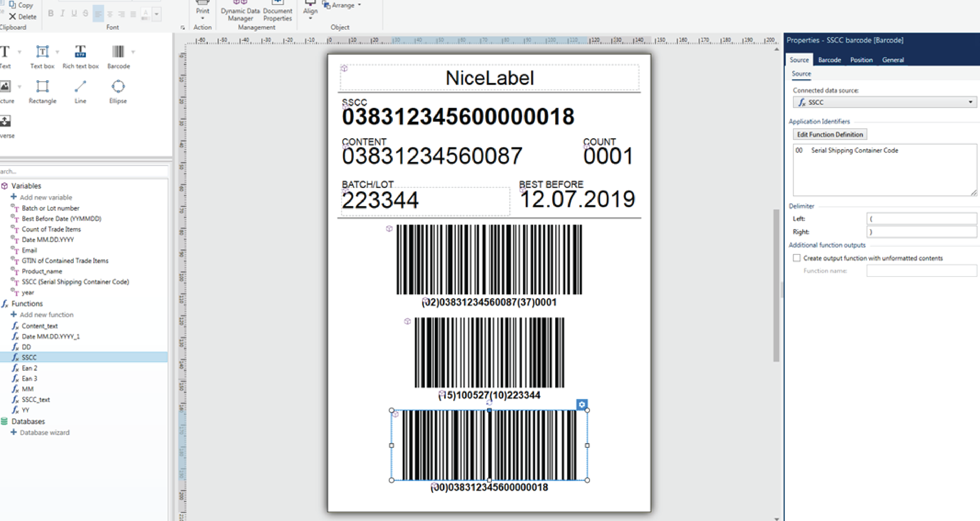This screenshot has width=980, height=521.
Task: Select the 00 Serial Shipping Container Code identifier
Action: [x=847, y=150]
